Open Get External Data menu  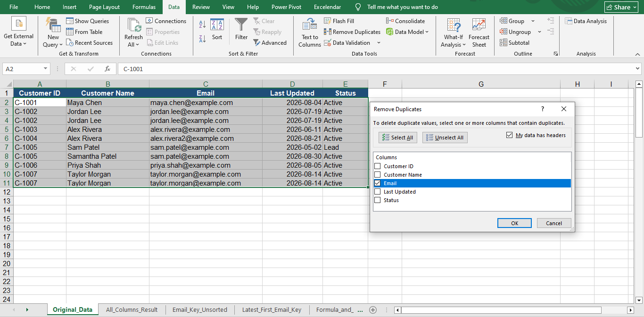(19, 32)
